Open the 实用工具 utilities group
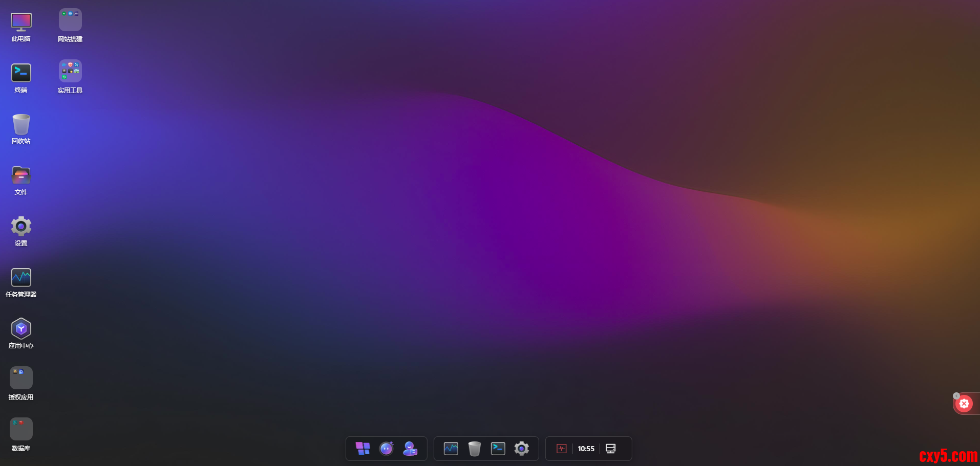The width and height of the screenshot is (980, 466). pos(70,71)
